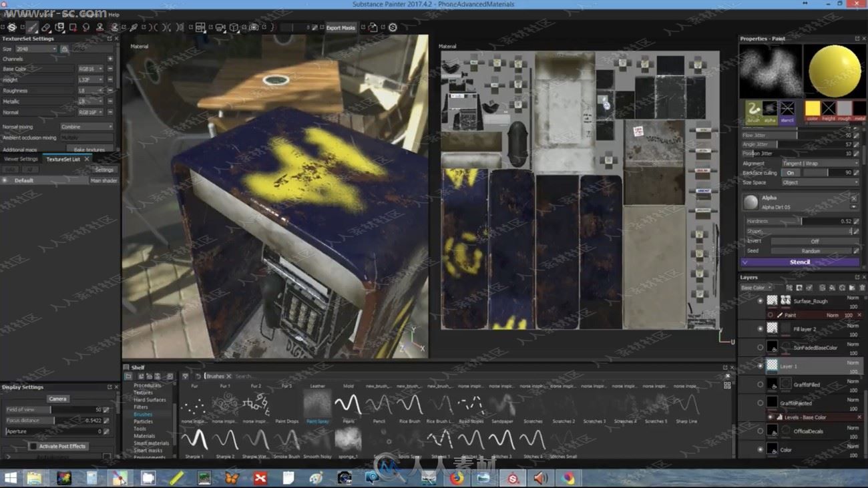Select Particles category in Shelf
This screenshot has height=488, width=868.
(143, 421)
